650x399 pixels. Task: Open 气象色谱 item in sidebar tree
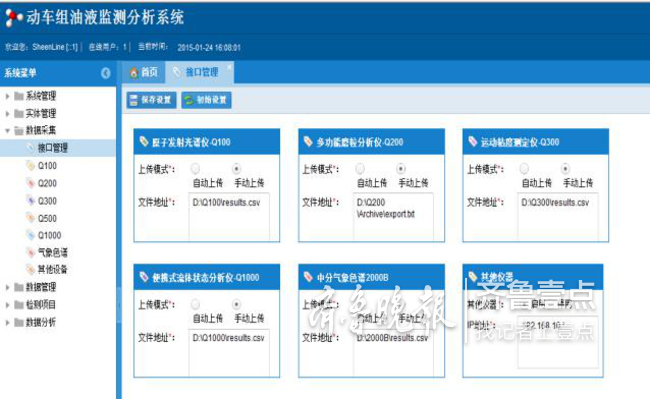(x=53, y=252)
